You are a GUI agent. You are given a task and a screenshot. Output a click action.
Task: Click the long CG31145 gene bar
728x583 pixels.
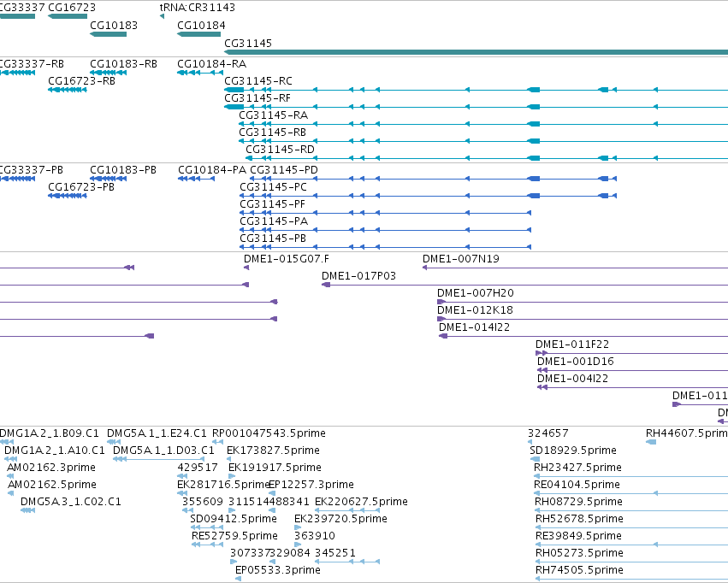[476, 52]
